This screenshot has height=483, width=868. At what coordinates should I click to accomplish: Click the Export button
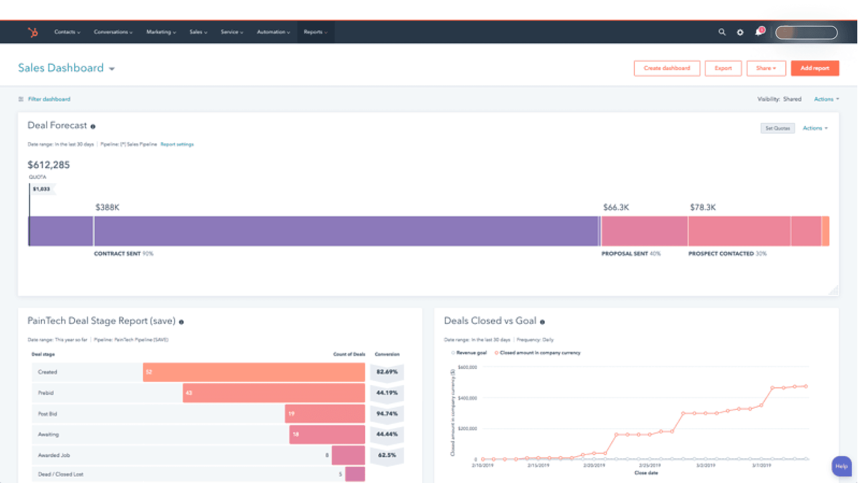click(722, 68)
